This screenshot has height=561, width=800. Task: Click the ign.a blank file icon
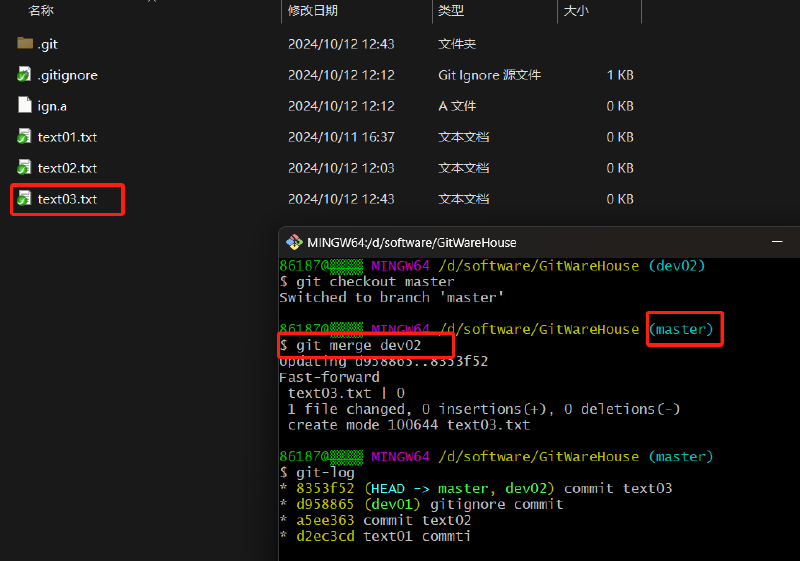pos(24,105)
